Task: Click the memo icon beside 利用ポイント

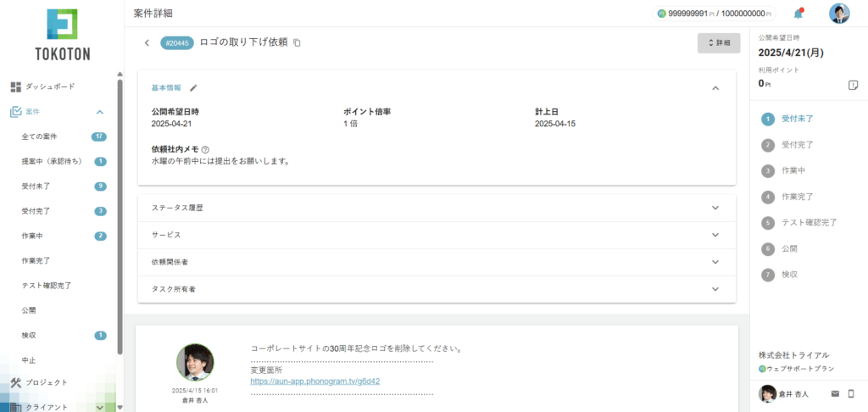Action: point(853,85)
